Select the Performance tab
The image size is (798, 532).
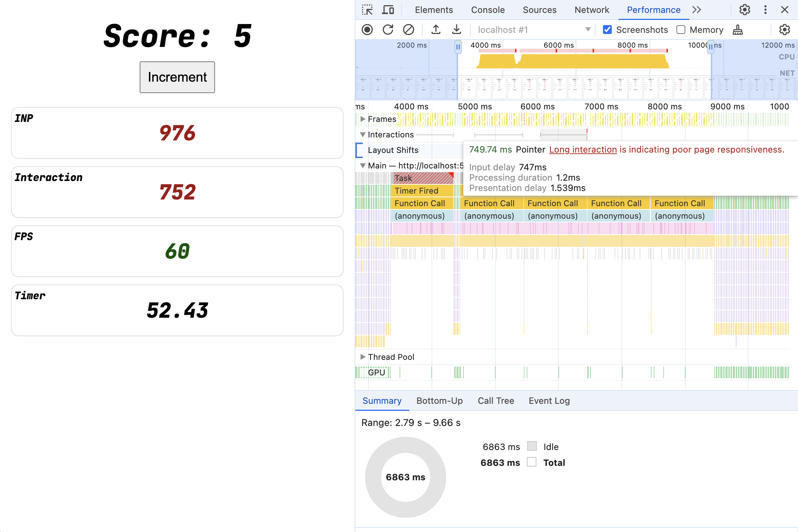653,10
